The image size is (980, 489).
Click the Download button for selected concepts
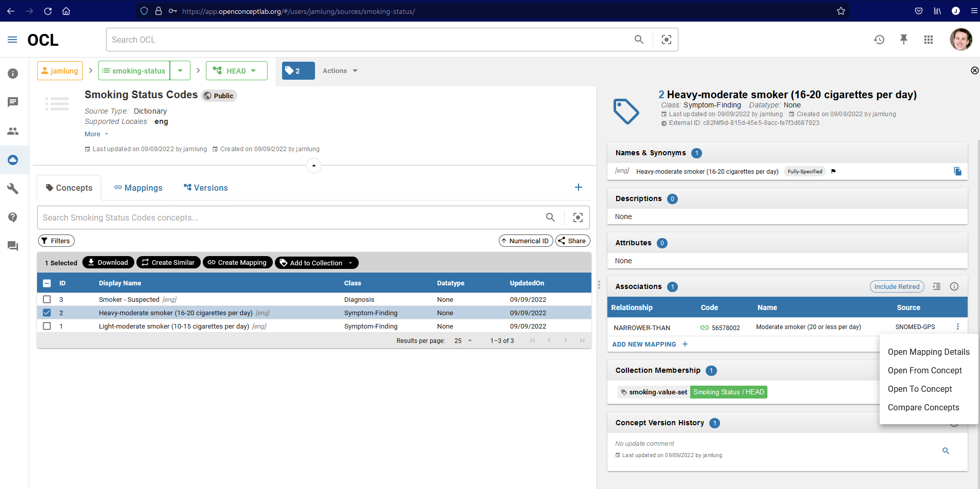[x=108, y=262]
